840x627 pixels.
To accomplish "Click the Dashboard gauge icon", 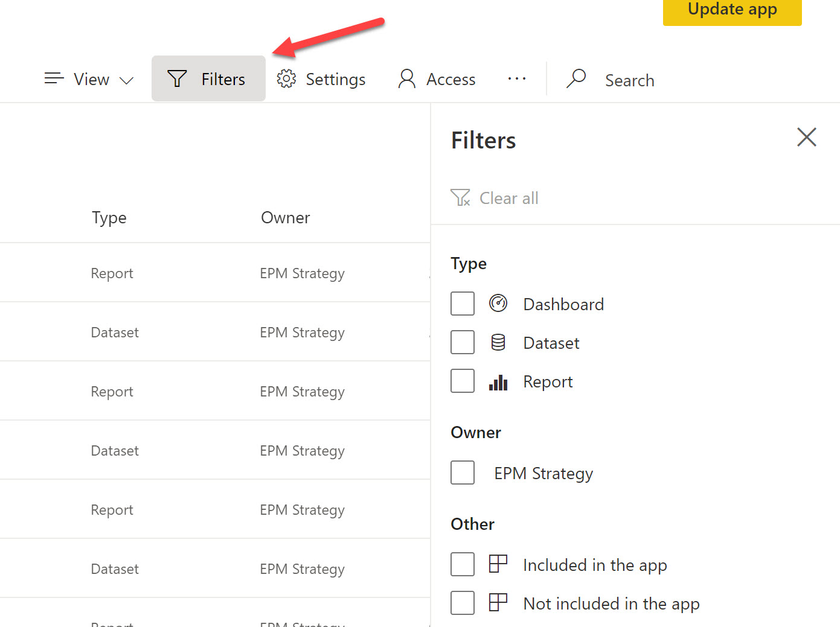I will coord(498,303).
